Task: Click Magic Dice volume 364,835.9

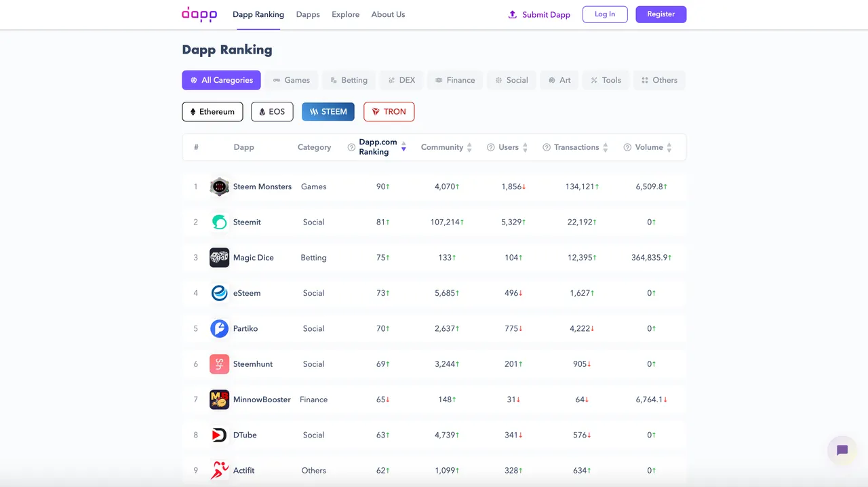Action: tap(650, 258)
